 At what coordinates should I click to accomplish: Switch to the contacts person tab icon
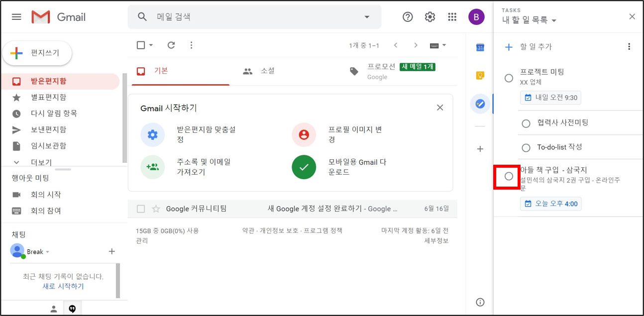pyautogui.click(x=54, y=309)
